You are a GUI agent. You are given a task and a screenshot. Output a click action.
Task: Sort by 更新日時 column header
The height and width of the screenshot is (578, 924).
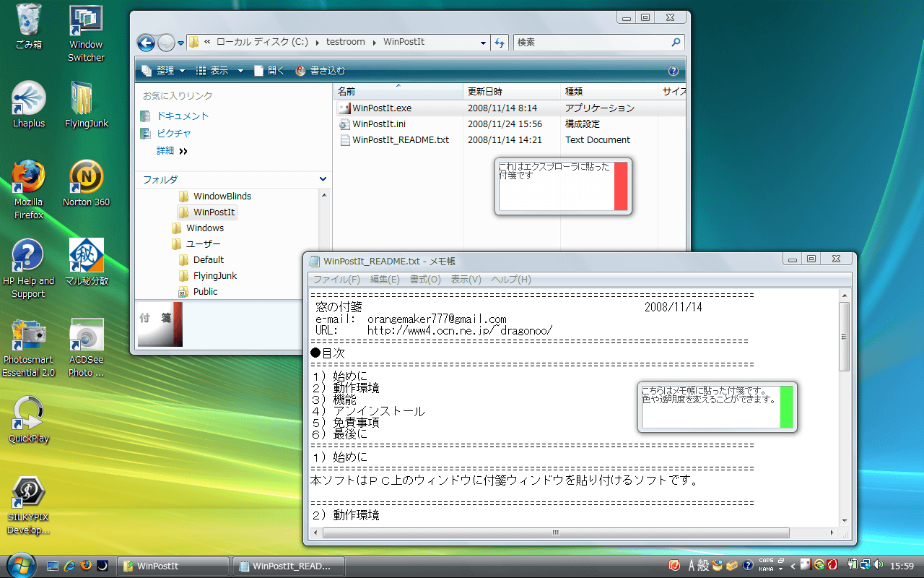[x=511, y=92]
